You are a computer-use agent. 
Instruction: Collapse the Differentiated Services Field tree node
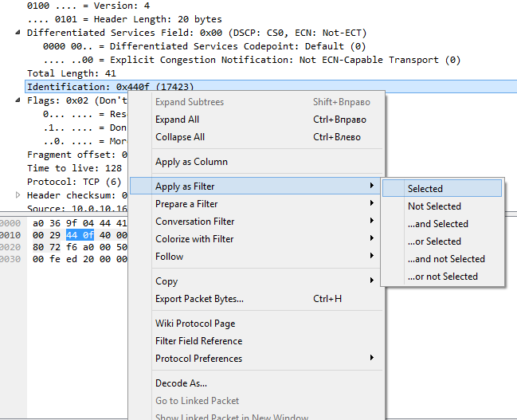(x=19, y=33)
